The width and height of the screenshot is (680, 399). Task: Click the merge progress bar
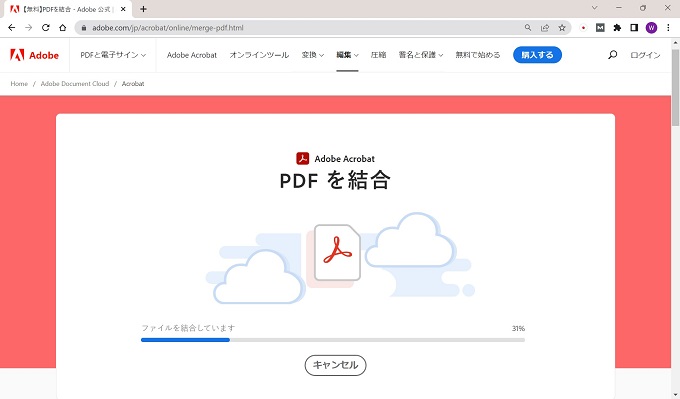tap(333, 340)
